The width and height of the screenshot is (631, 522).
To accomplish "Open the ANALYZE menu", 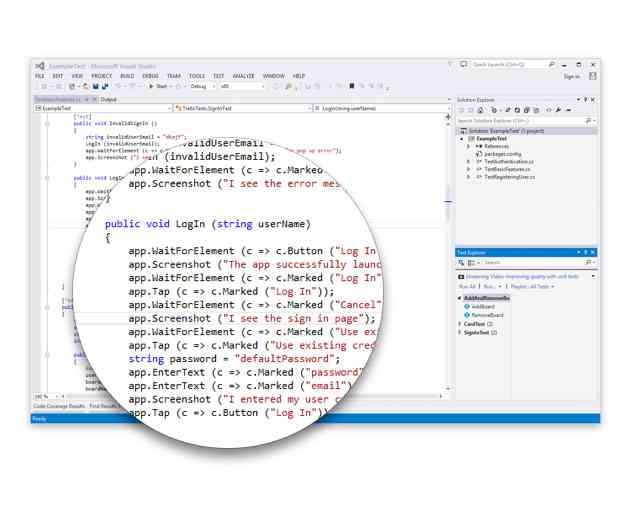I will click(x=243, y=76).
